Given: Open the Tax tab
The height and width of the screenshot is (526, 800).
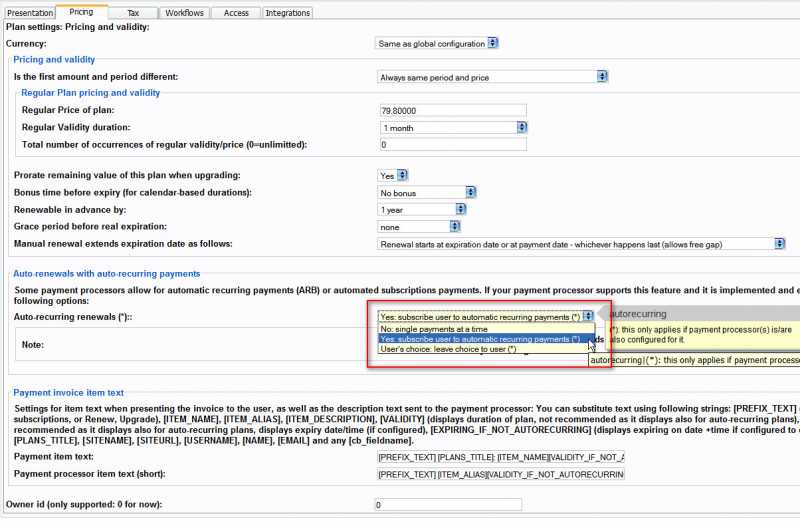Looking at the screenshot, I should [x=133, y=13].
